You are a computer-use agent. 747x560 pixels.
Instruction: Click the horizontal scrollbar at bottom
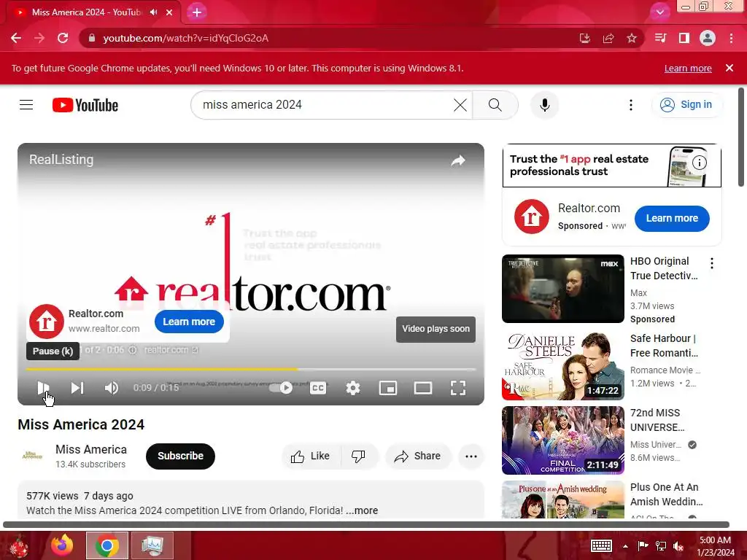tap(366, 524)
